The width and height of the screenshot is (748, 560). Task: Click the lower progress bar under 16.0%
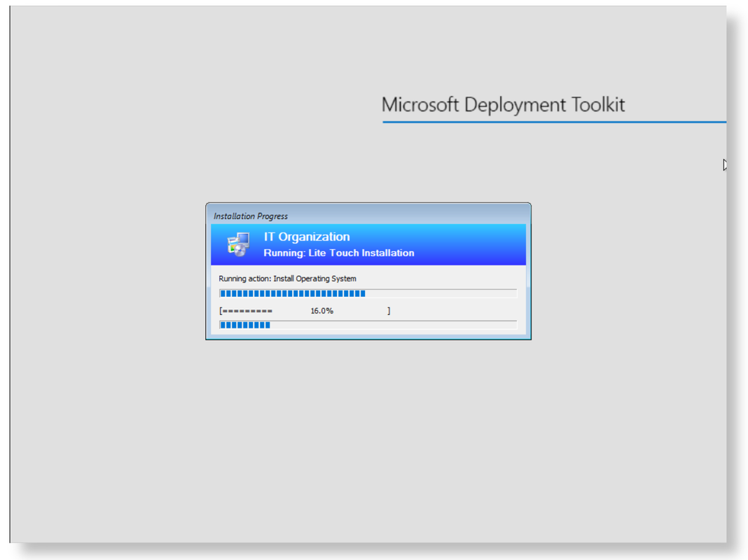pos(368,325)
